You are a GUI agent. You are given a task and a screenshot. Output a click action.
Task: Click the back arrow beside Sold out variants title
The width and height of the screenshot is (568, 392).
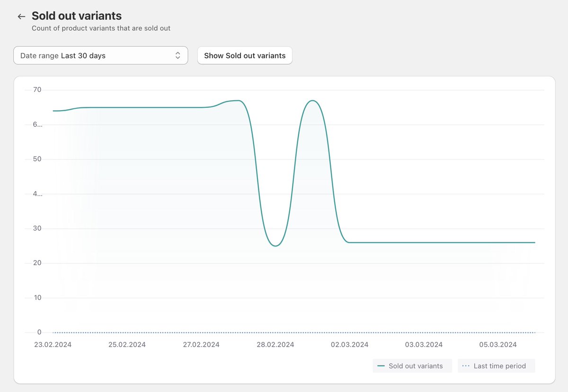click(x=21, y=16)
